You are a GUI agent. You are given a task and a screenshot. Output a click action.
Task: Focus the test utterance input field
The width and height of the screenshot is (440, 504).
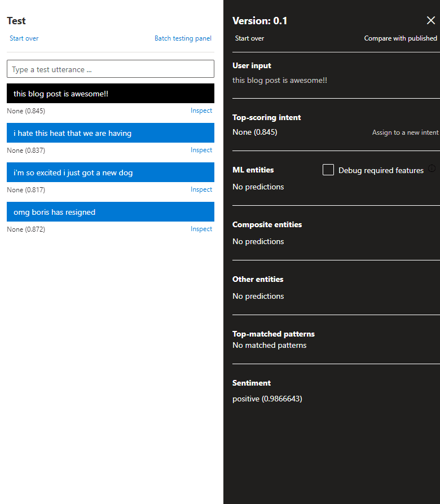[111, 69]
